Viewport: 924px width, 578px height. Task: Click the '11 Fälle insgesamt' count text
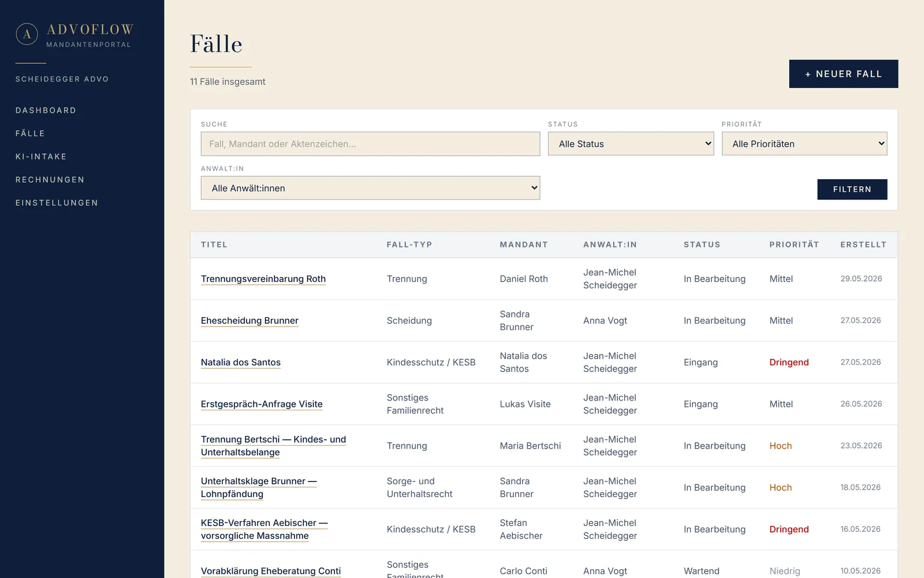pyautogui.click(x=228, y=81)
